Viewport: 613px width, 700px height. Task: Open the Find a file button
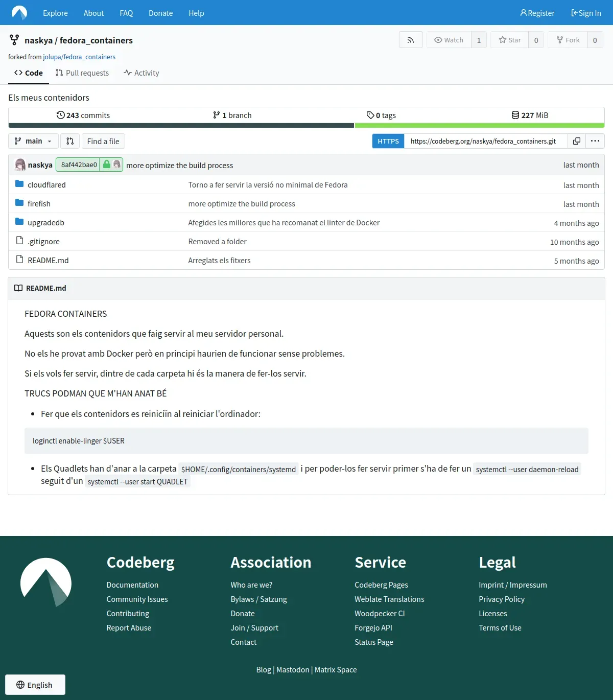pyautogui.click(x=103, y=141)
